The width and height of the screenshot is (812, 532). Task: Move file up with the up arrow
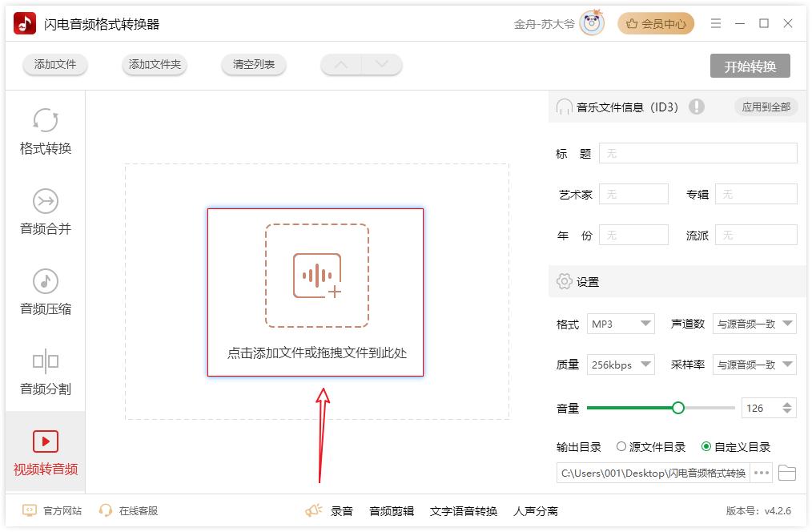click(x=341, y=65)
